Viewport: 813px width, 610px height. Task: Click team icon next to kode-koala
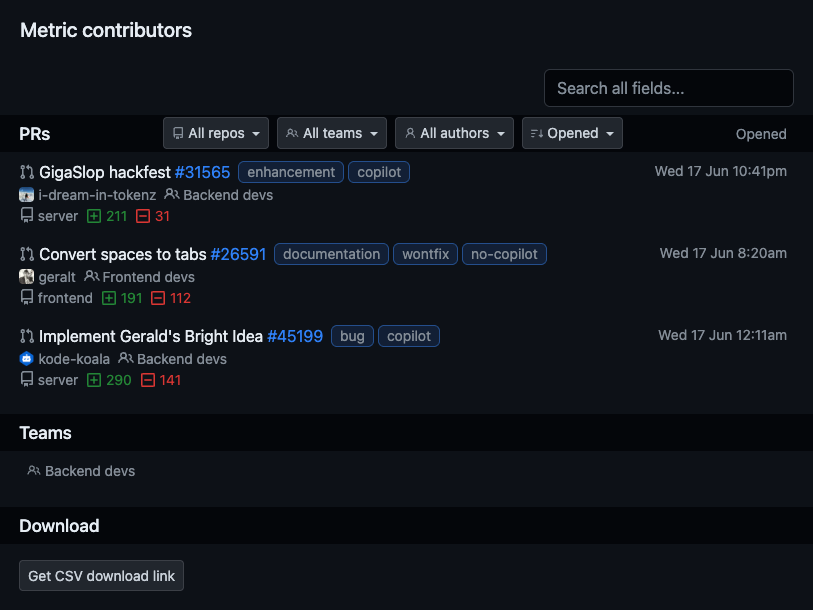coord(125,358)
